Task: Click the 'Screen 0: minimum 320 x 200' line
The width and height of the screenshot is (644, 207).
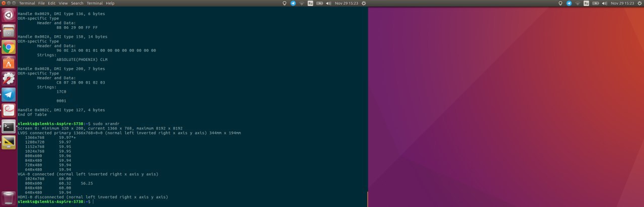Action: [x=100, y=128]
